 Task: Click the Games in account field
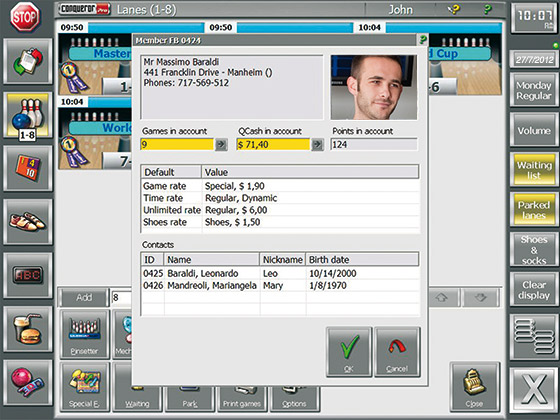(177, 144)
